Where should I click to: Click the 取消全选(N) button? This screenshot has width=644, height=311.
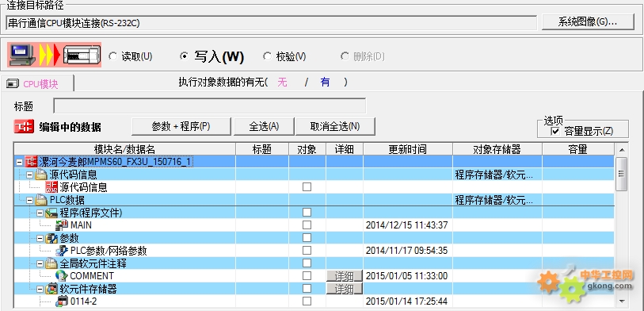click(335, 126)
